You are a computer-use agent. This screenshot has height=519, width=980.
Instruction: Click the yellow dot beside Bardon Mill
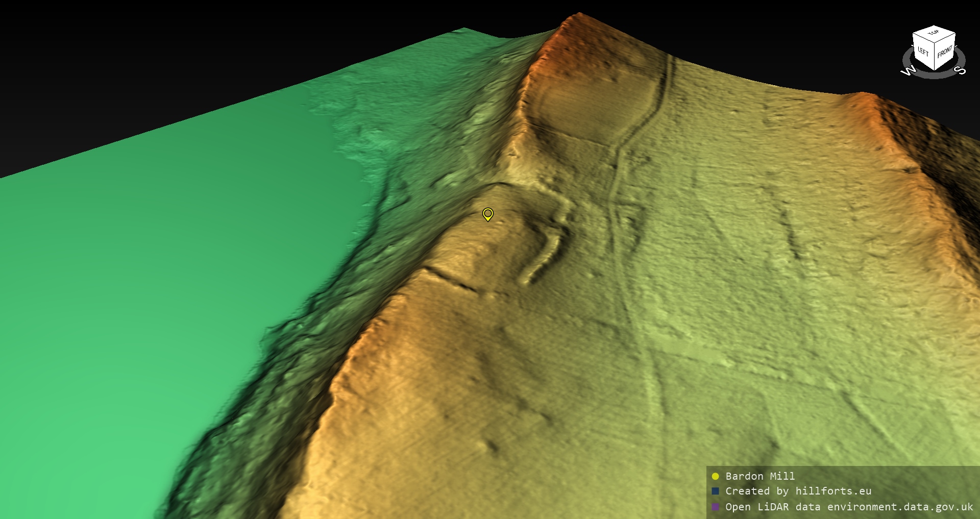pos(715,476)
